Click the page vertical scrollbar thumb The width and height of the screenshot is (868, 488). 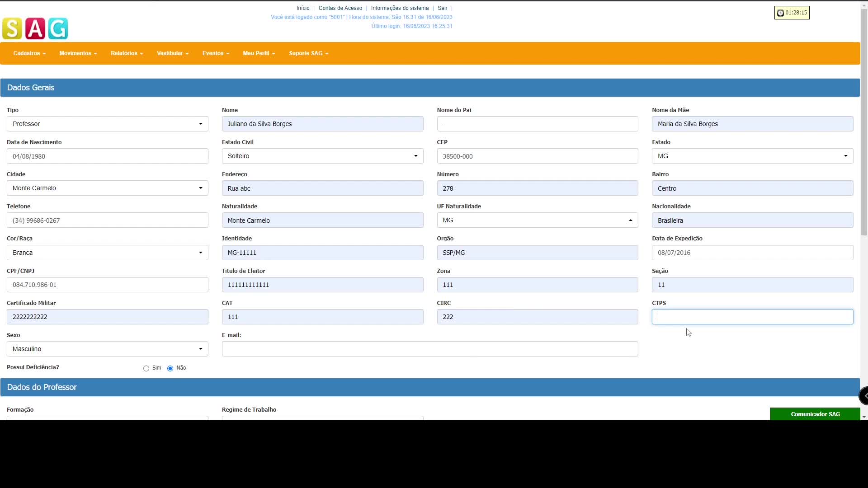(864, 122)
